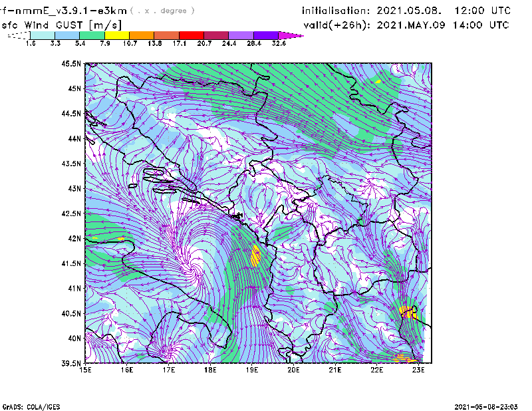Viewport: 532px width, 411px height.
Task: Click the 41N latitude label
Action: [74, 289]
